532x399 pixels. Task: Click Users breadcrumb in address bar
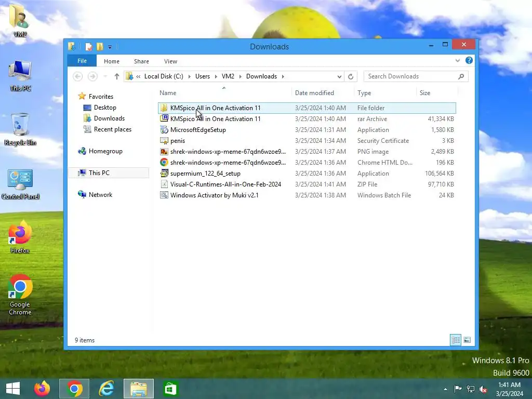203,76
